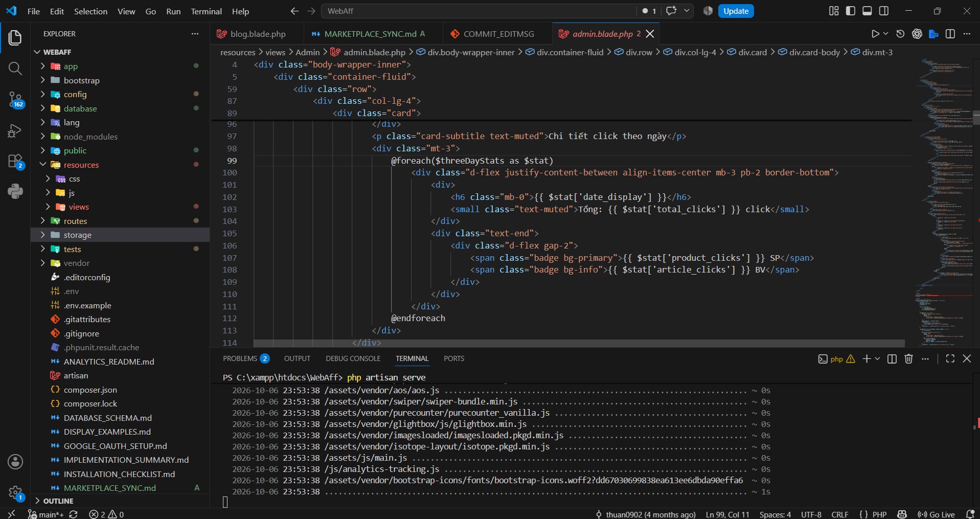The image size is (980, 519).
Task: Open the terminal launch profile dropdown
Action: click(878, 358)
